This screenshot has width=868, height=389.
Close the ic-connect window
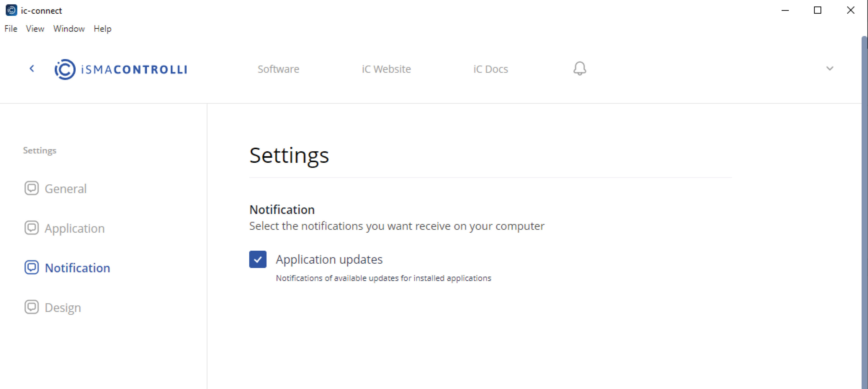(850, 11)
